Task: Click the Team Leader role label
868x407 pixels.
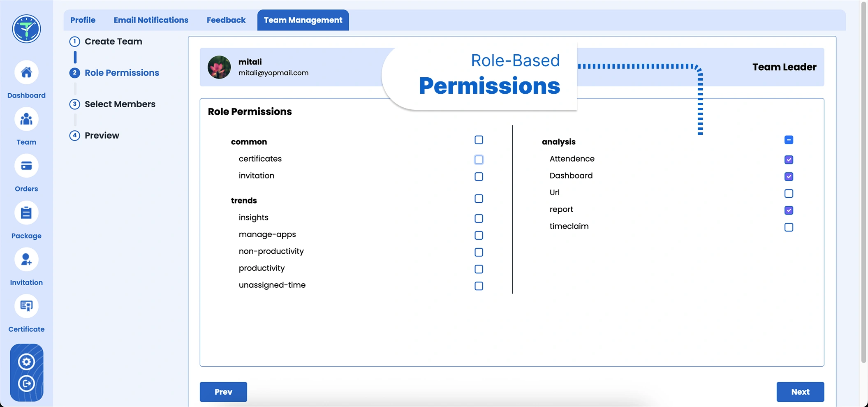Action: 785,67
